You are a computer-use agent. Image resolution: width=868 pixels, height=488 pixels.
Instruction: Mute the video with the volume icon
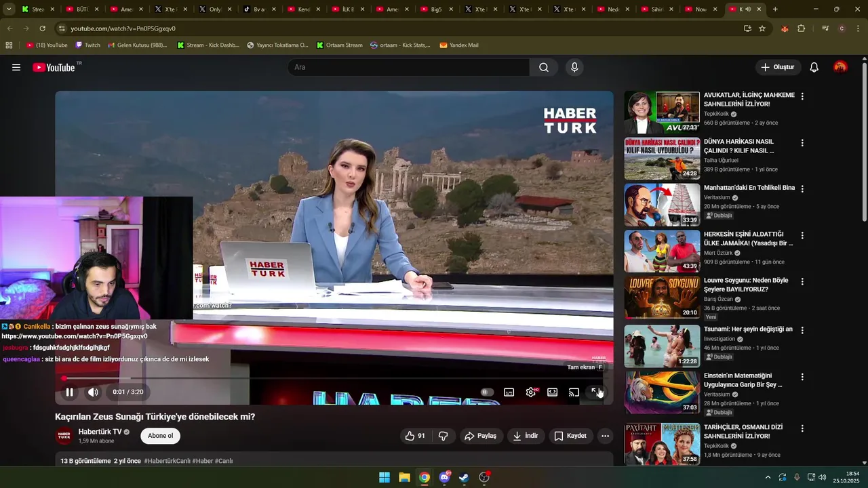[93, 392]
